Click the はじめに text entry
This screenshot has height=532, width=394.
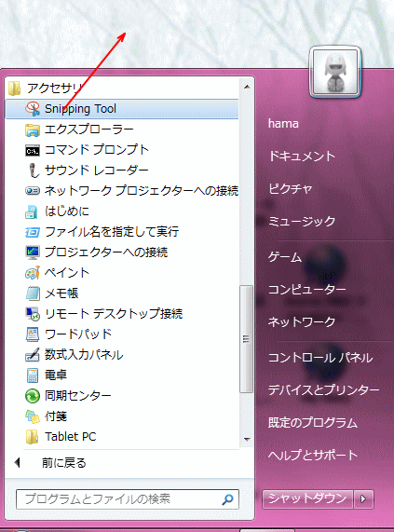[x=67, y=211]
